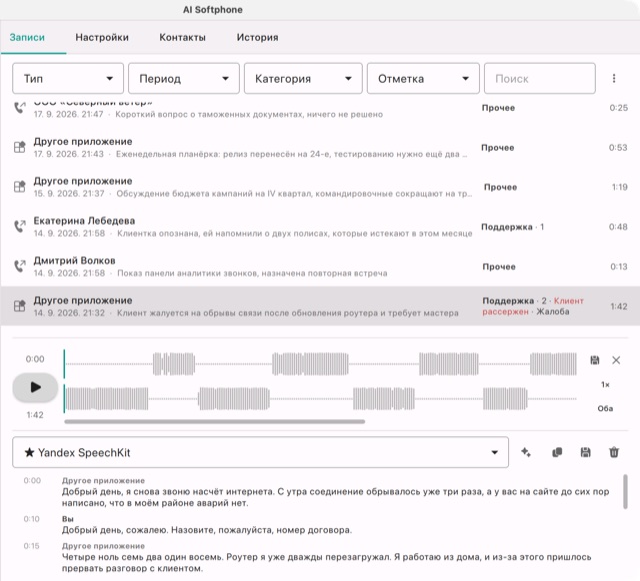Viewport: 640px width, 581px height.
Task: Click the upper waveform track
Action: click(x=320, y=364)
